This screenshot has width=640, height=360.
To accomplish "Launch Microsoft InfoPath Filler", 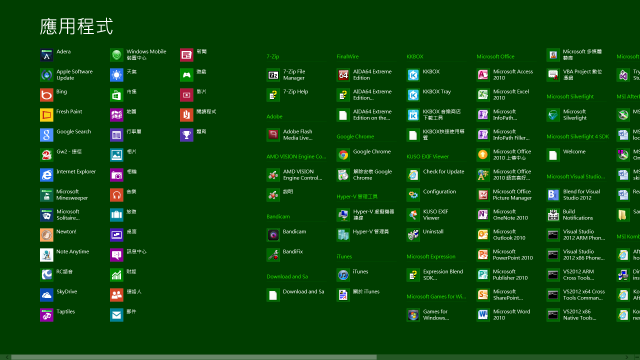I will point(483,135).
